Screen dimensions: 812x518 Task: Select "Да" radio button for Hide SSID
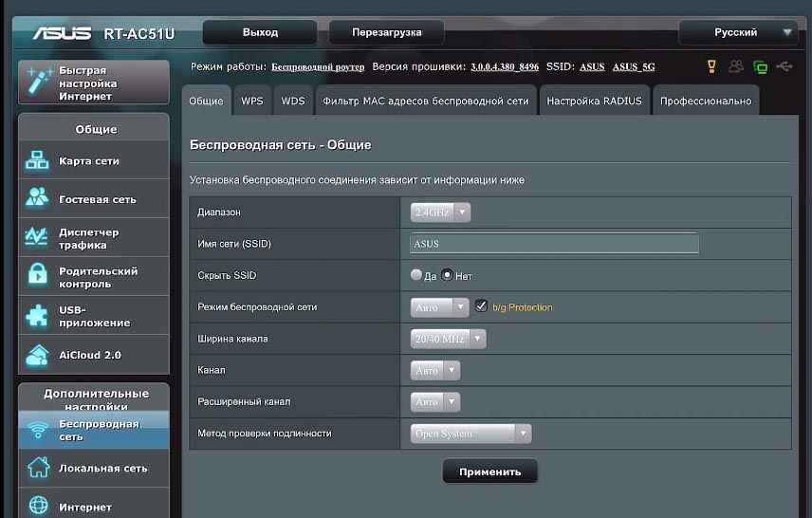pos(416,276)
